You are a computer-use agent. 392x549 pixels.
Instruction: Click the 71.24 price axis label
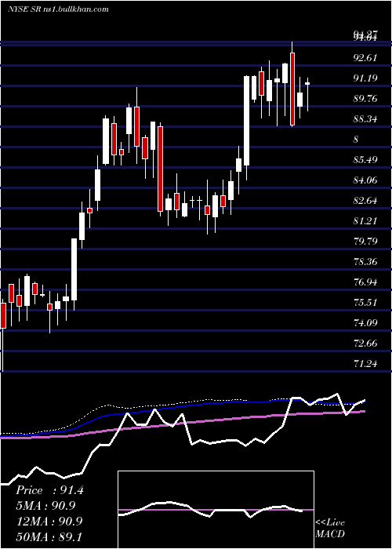365,364
